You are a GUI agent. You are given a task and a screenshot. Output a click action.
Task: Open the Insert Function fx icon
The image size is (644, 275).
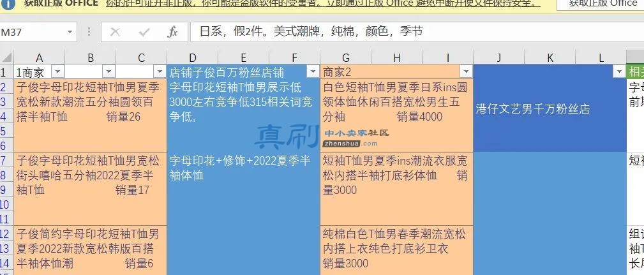[172, 32]
